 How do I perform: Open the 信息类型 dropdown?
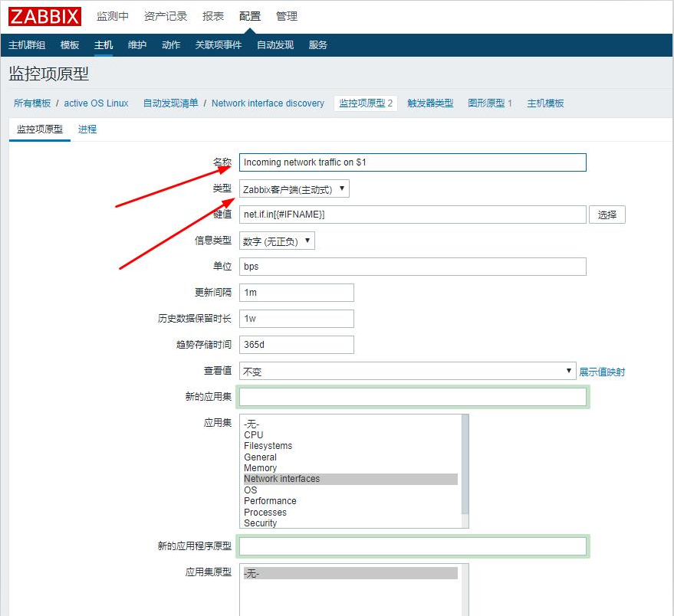pos(277,241)
